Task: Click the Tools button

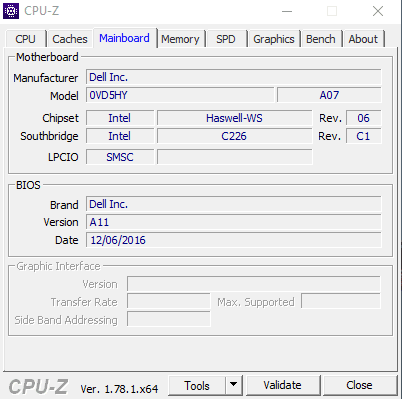Action: tap(197, 386)
